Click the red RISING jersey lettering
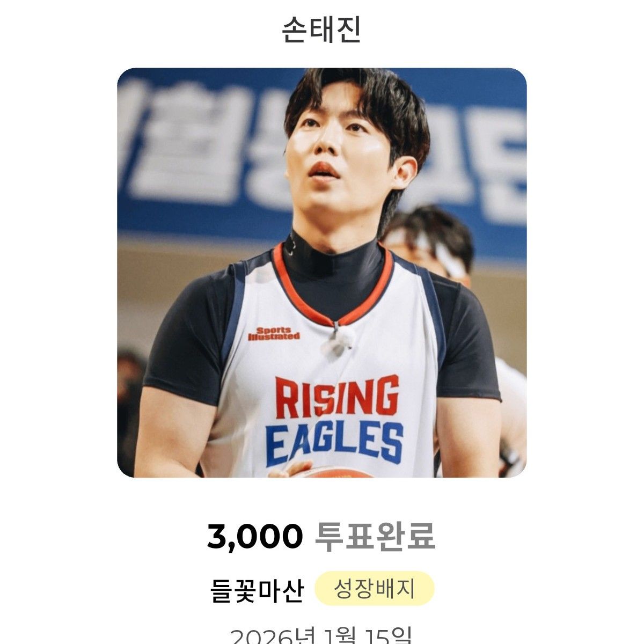The width and height of the screenshot is (644, 644). click(337, 397)
